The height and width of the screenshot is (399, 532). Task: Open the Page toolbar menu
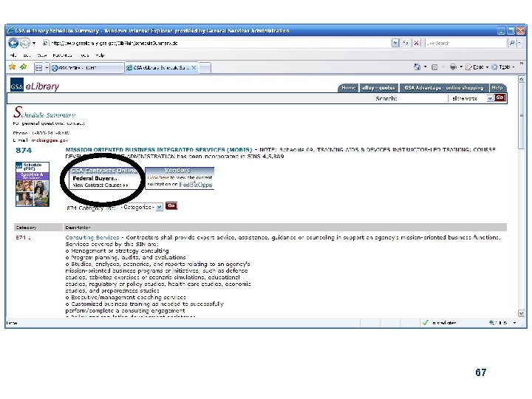pyautogui.click(x=477, y=67)
